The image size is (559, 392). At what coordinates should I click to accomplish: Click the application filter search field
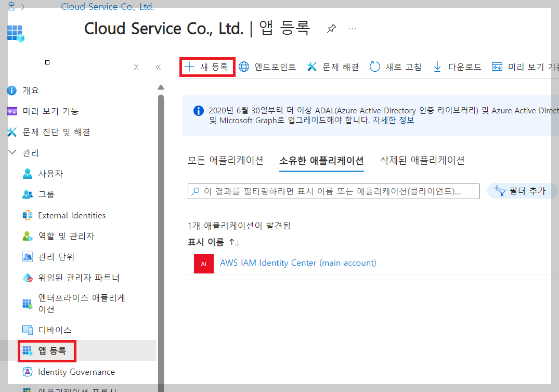coord(334,191)
